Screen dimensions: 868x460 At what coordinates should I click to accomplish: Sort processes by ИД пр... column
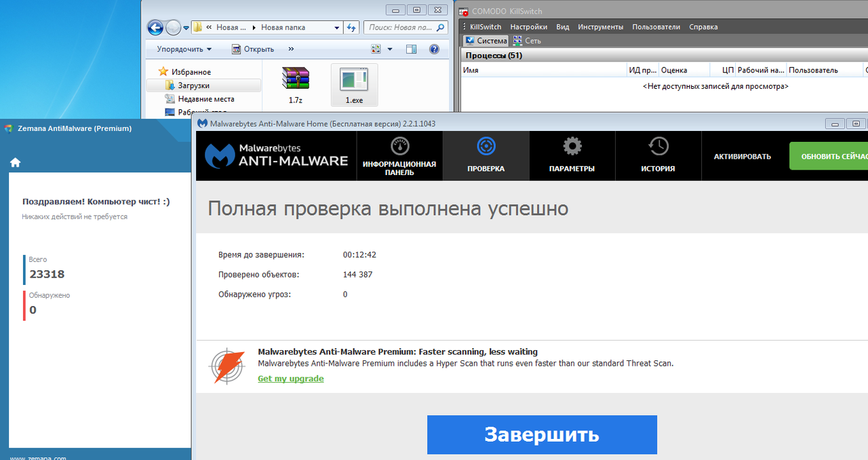tap(642, 70)
